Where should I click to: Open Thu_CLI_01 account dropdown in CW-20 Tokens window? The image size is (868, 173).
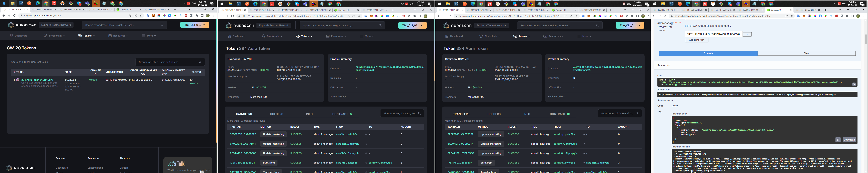(x=195, y=25)
